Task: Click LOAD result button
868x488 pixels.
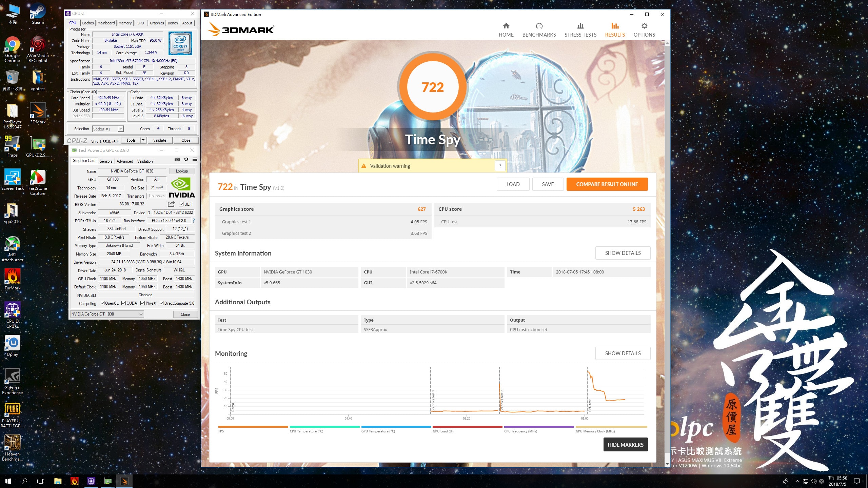Action: tap(513, 184)
